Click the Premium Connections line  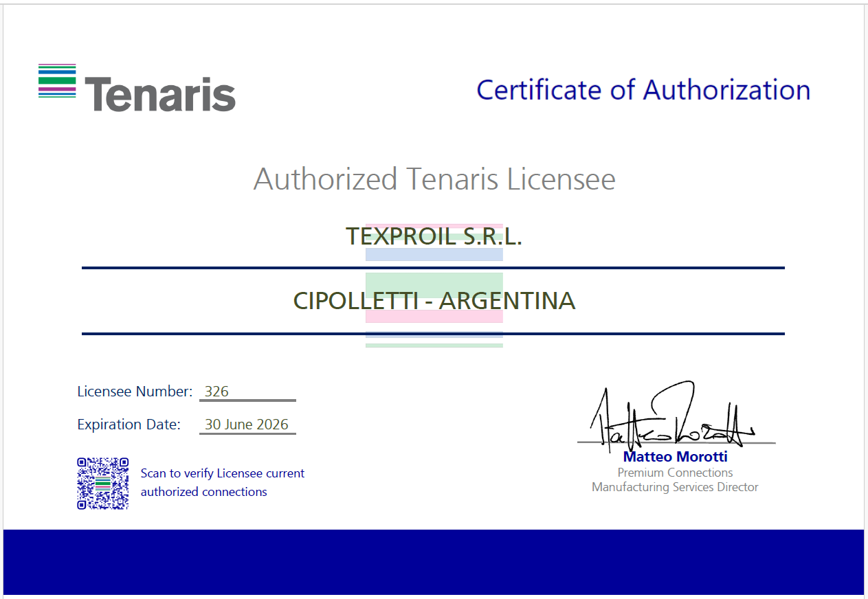pyautogui.click(x=675, y=473)
